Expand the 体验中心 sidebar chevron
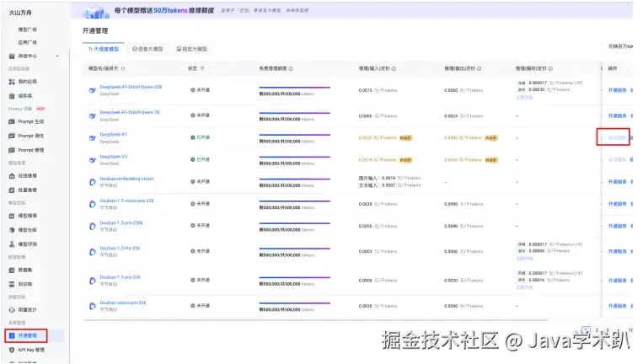The image size is (643, 364). coord(57,56)
